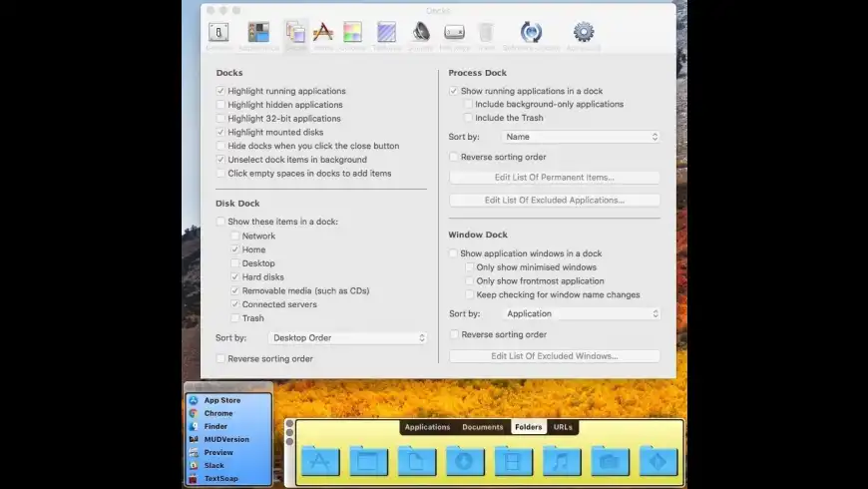Open the Advanced gear icon pane
Viewport: 868px width, 489px height.
pos(584,33)
